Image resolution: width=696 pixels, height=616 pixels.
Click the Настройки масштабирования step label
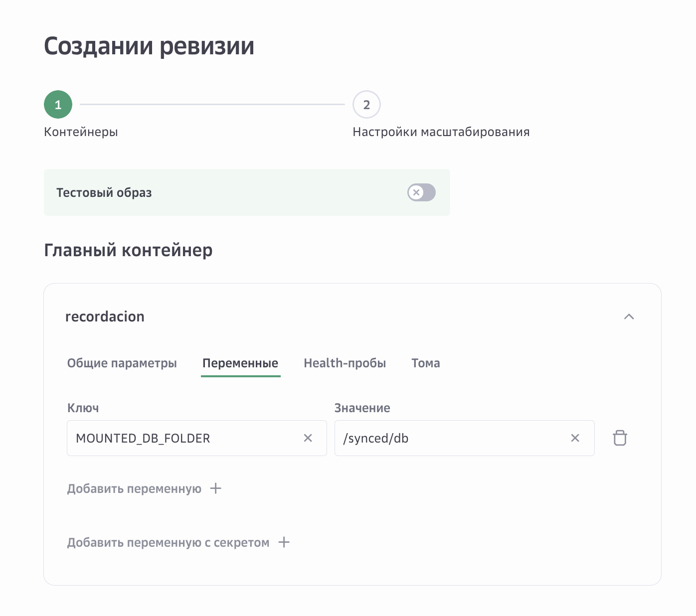click(441, 132)
